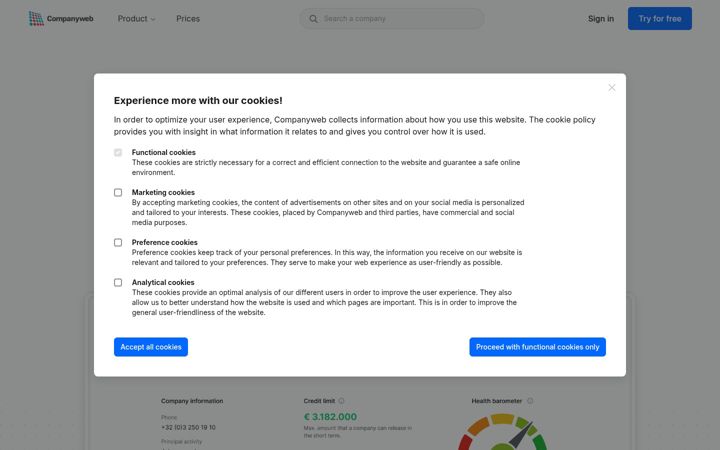This screenshot has width=720, height=450.
Task: Click the 'Experience more with our cookies!' heading
Action: pos(198,101)
